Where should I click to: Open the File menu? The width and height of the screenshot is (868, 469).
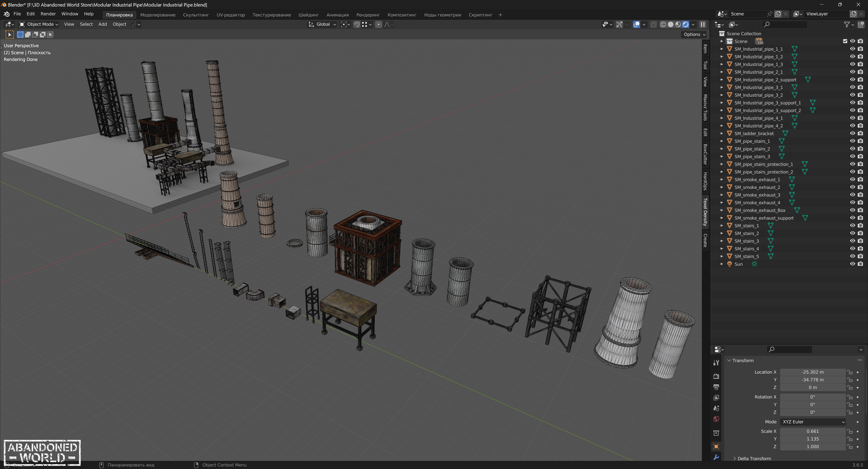click(17, 14)
